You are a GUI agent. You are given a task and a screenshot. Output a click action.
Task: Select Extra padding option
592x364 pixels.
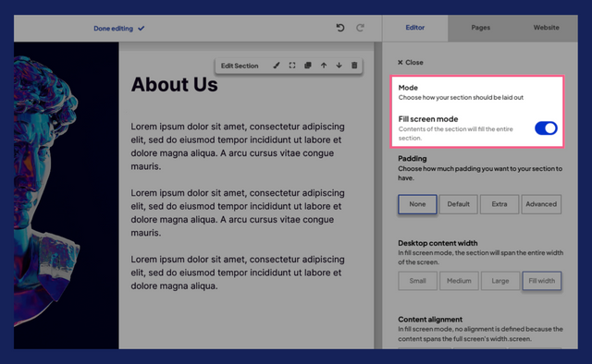tap(499, 204)
